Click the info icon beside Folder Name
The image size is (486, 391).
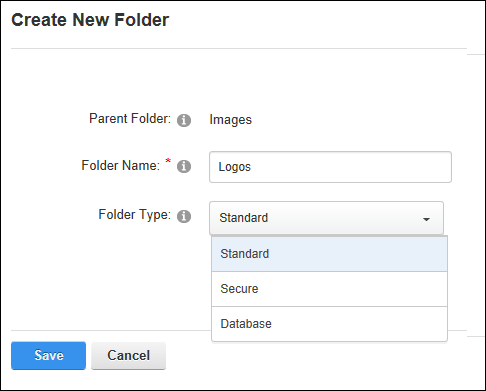point(184,166)
